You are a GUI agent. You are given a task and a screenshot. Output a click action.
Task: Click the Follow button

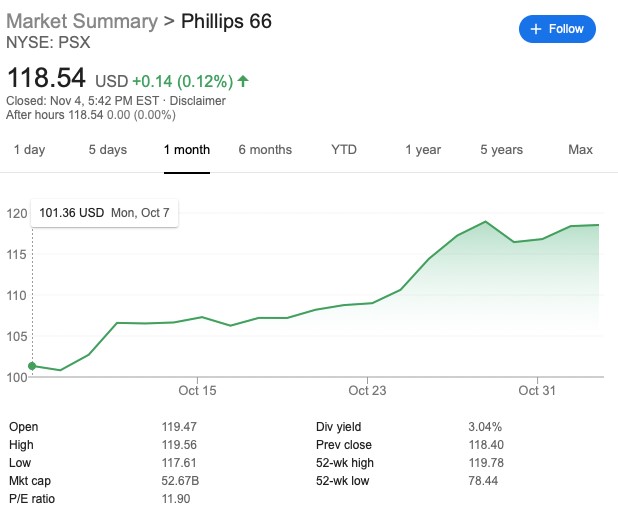(x=557, y=29)
